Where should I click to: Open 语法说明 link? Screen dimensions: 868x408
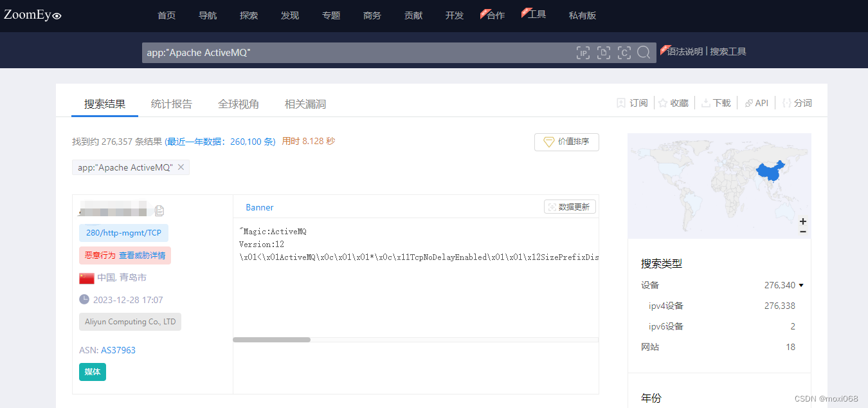[685, 51]
